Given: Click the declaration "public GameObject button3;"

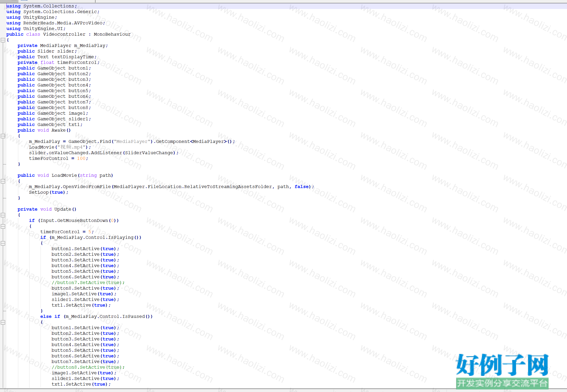Looking at the screenshot, I should click(54, 80).
